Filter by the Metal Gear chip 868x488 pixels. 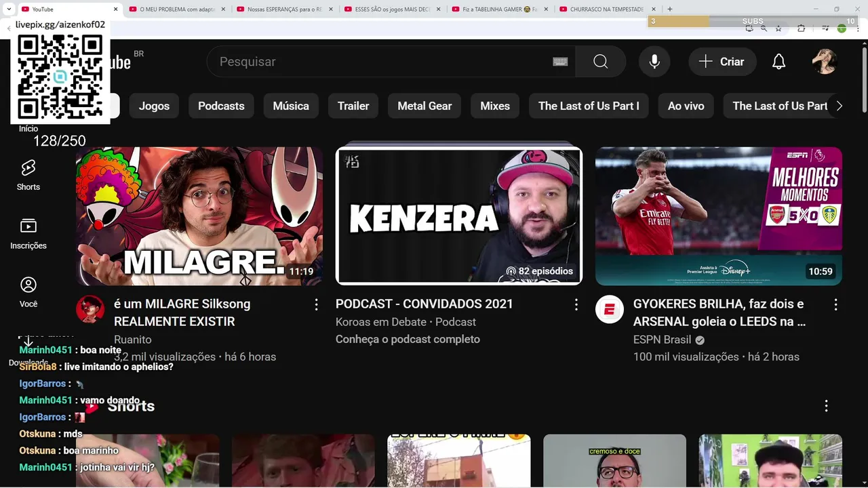425,106
